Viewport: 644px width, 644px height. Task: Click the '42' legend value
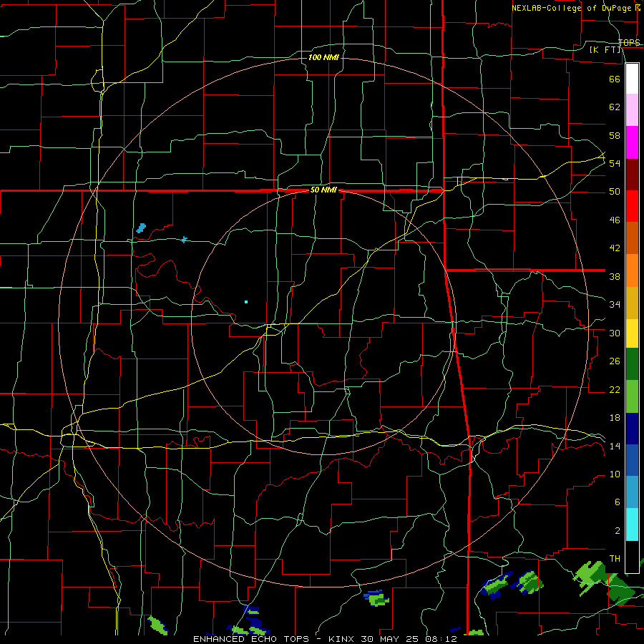pyautogui.click(x=615, y=248)
